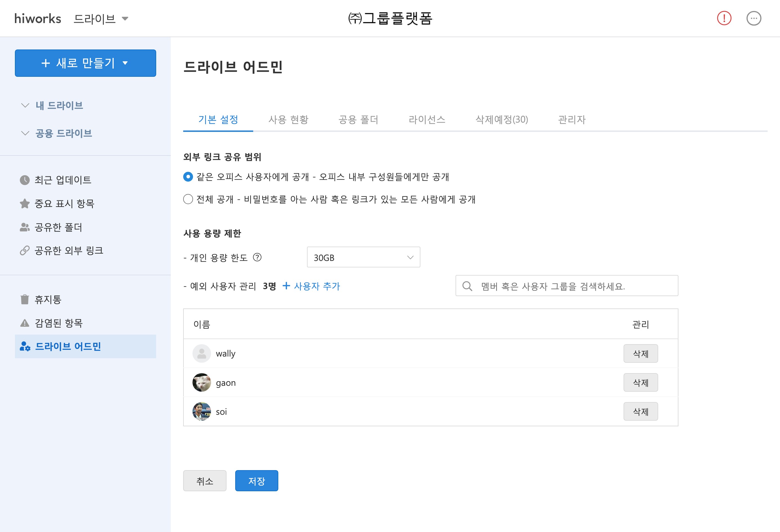780x532 pixels.
Task: Focus the member or group search field
Action: [566, 286]
